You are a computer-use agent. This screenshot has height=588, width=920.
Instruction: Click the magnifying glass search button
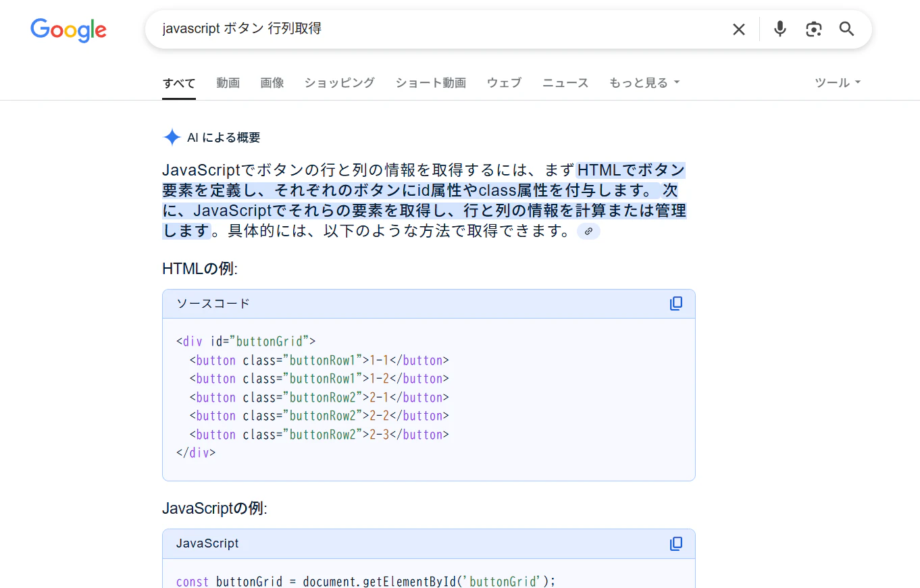847,29
